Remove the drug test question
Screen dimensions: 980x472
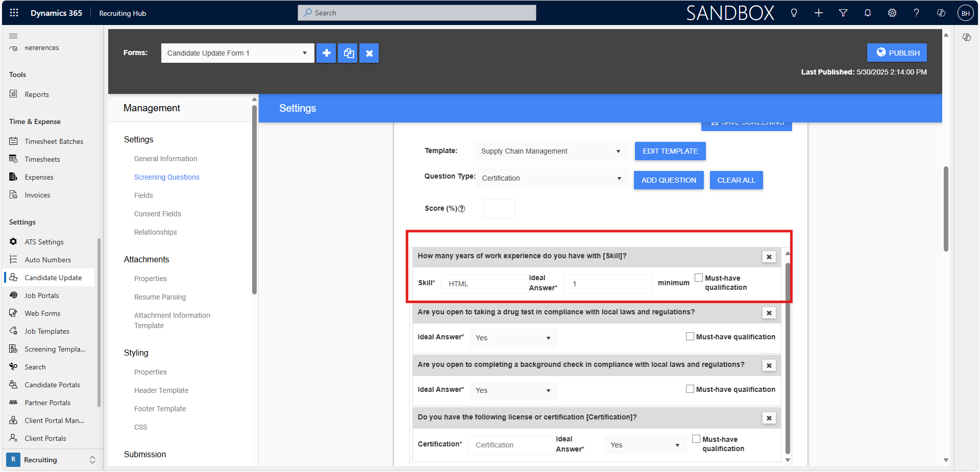(769, 313)
